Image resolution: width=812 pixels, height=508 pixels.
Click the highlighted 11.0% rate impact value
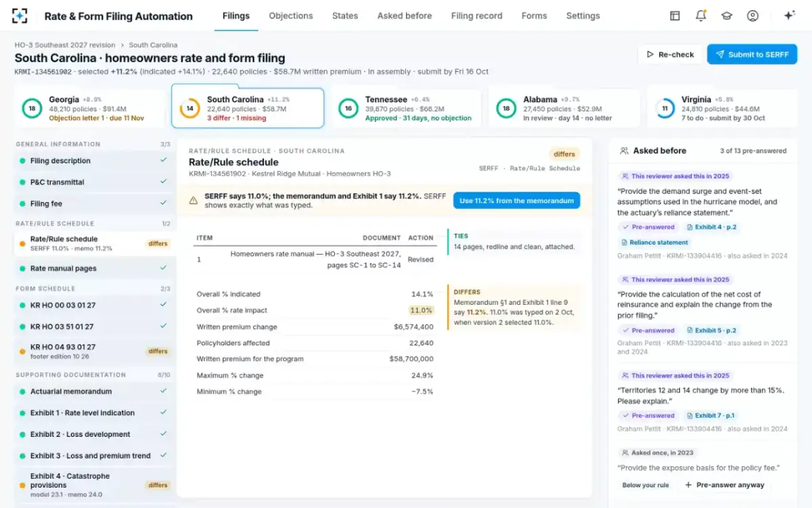[421, 310]
